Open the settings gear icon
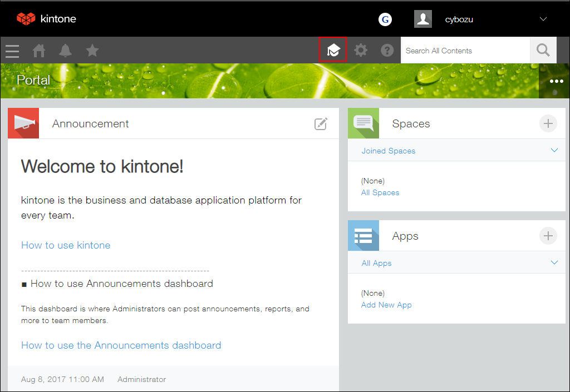Screen dimensions: 570x392 pyautogui.click(x=360, y=50)
